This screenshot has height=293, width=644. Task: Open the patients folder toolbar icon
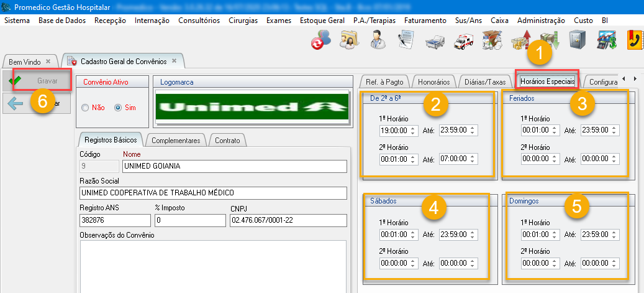(x=350, y=40)
